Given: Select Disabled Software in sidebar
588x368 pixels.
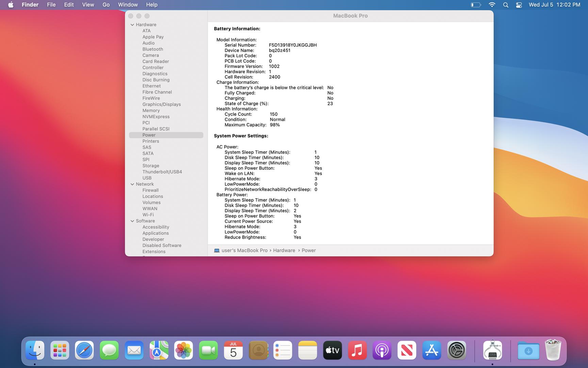Looking at the screenshot, I should (162, 245).
